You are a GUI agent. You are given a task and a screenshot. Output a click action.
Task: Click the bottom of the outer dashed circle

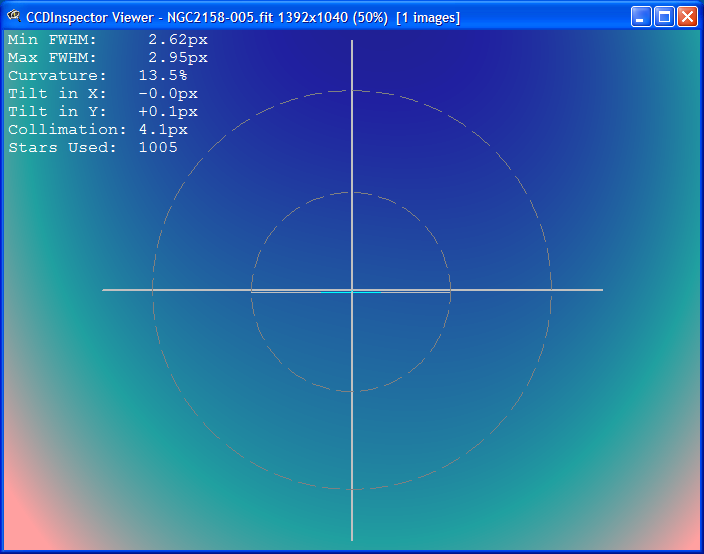point(352,489)
